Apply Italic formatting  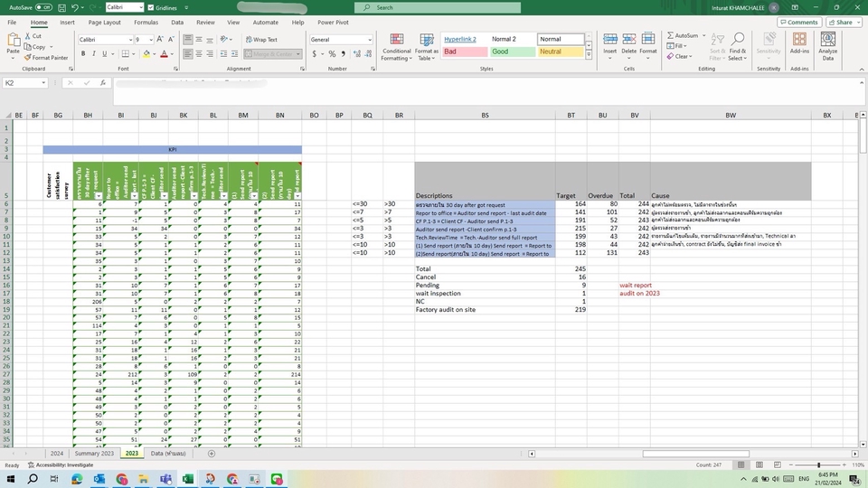(93, 54)
